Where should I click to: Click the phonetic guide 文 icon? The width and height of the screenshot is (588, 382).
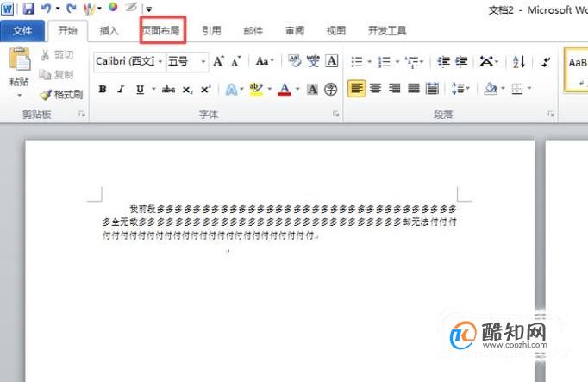point(313,60)
